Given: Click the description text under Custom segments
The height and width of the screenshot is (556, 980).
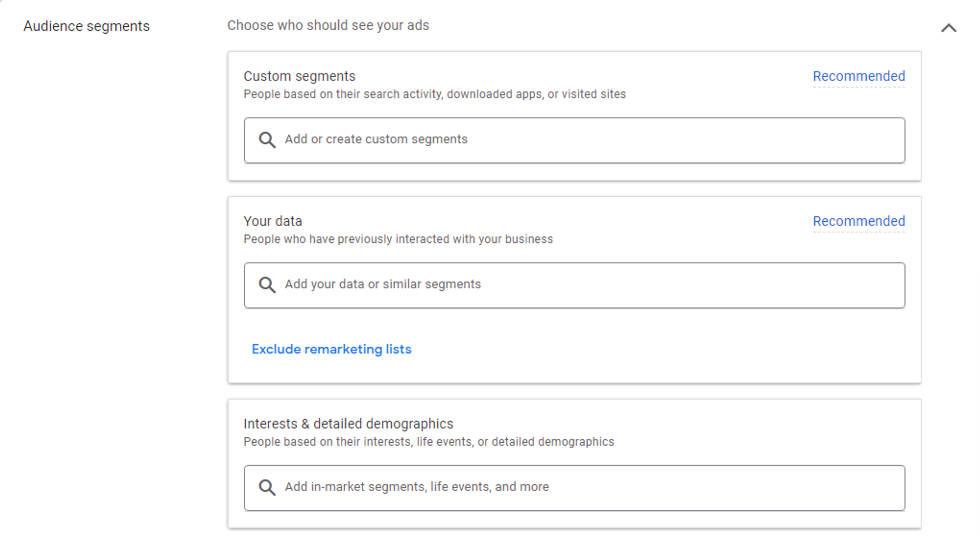Looking at the screenshot, I should click(434, 94).
